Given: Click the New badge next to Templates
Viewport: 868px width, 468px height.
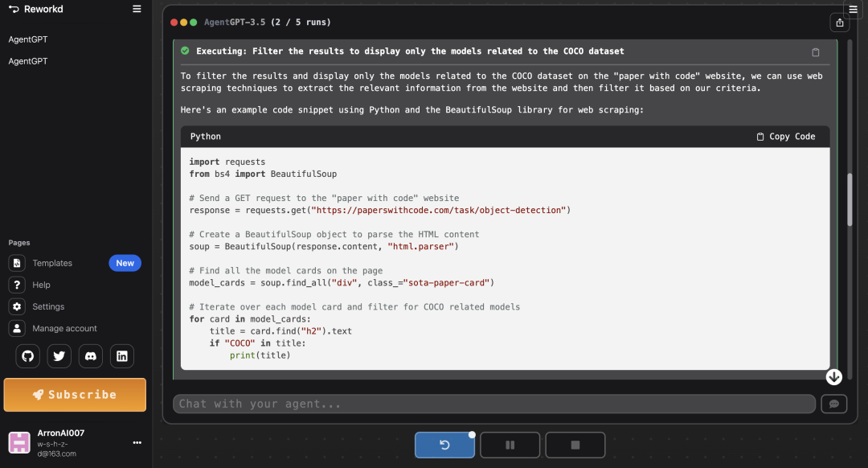Looking at the screenshot, I should click(x=125, y=263).
